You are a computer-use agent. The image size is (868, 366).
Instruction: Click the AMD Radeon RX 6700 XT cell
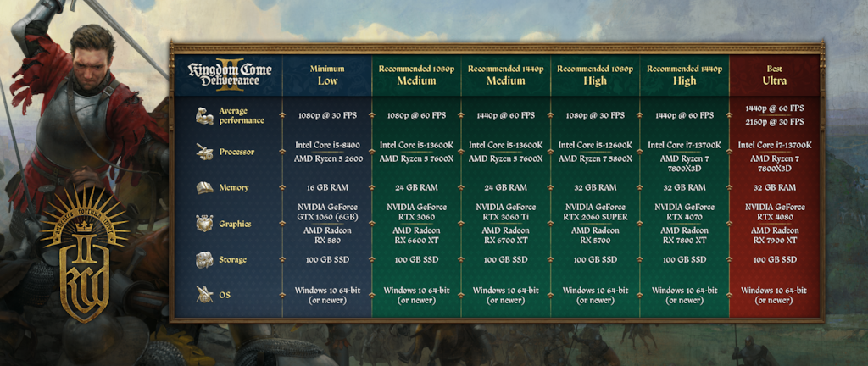coord(505,235)
